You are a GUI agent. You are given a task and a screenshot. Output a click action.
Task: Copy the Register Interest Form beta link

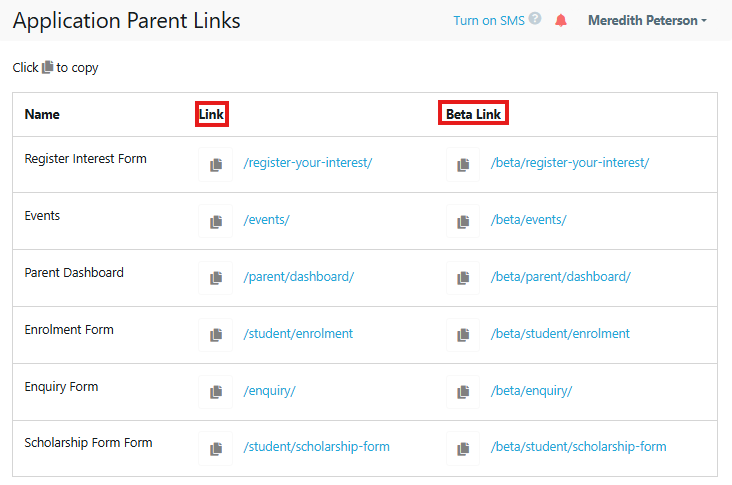click(x=463, y=164)
